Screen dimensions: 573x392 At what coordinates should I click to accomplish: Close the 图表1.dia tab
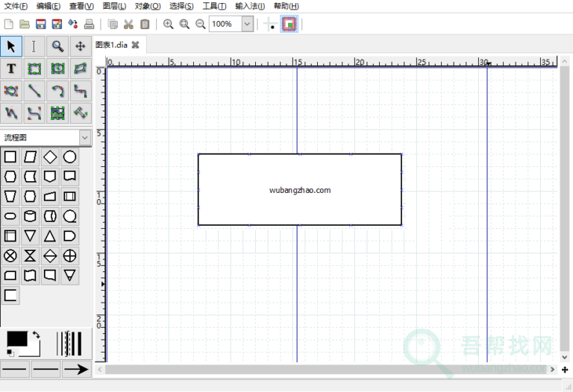pos(135,45)
